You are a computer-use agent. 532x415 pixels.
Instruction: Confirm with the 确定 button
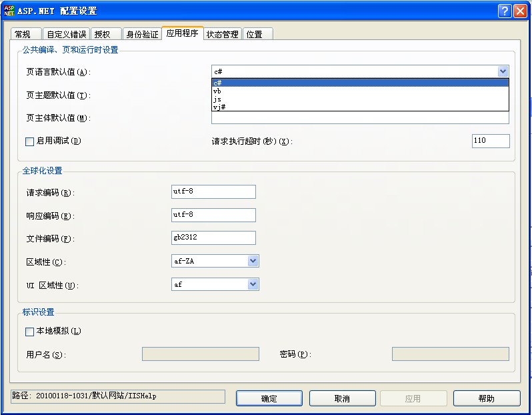269,398
